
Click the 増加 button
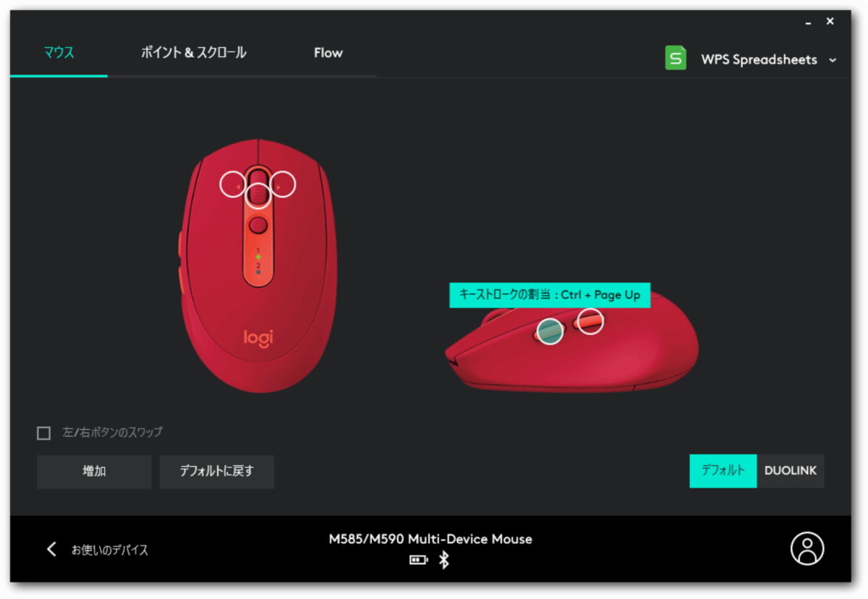point(94,472)
